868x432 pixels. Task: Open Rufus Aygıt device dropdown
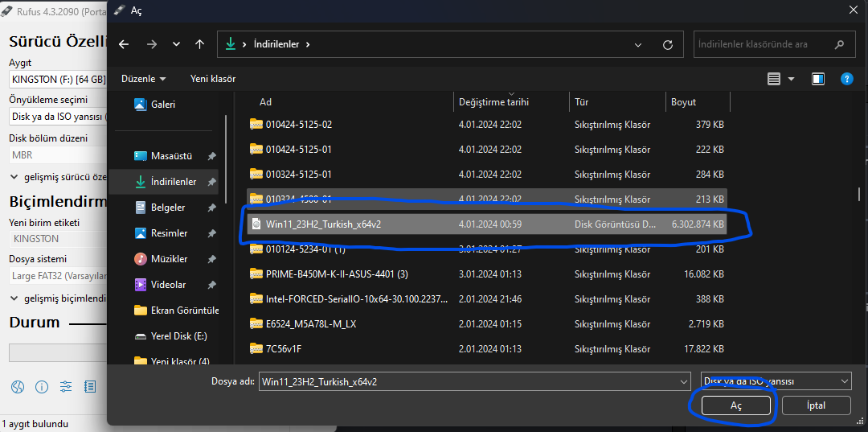[58, 79]
